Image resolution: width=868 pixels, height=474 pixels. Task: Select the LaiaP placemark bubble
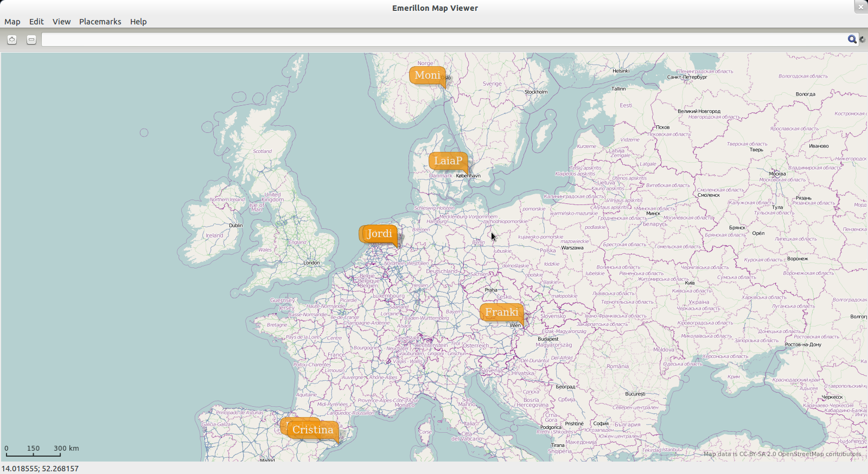(448, 161)
